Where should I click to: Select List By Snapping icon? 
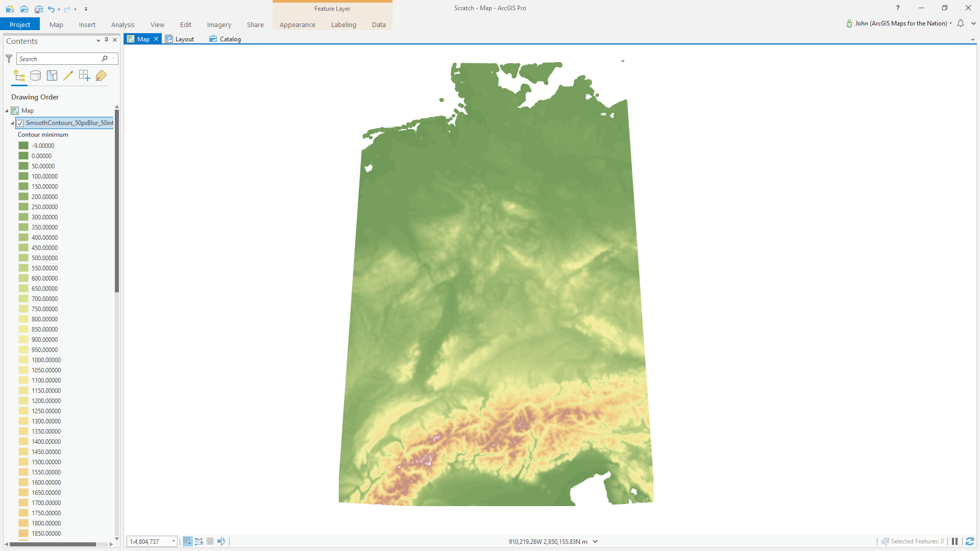tap(85, 76)
